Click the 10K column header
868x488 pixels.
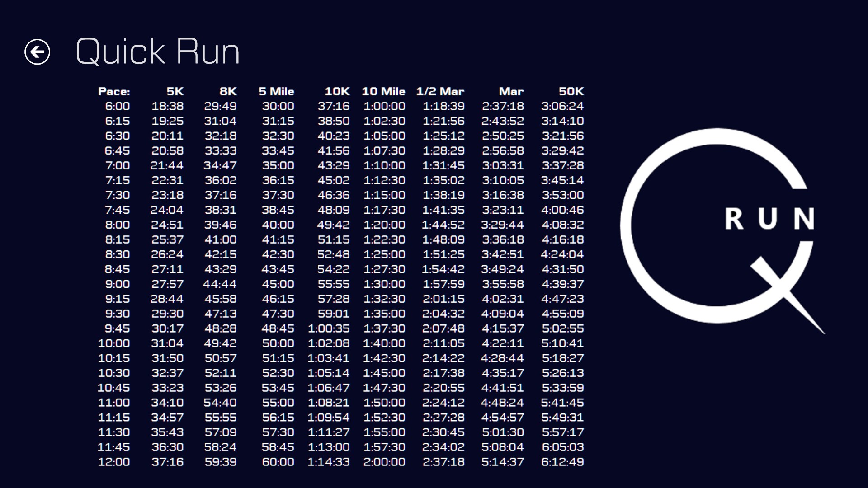(337, 92)
